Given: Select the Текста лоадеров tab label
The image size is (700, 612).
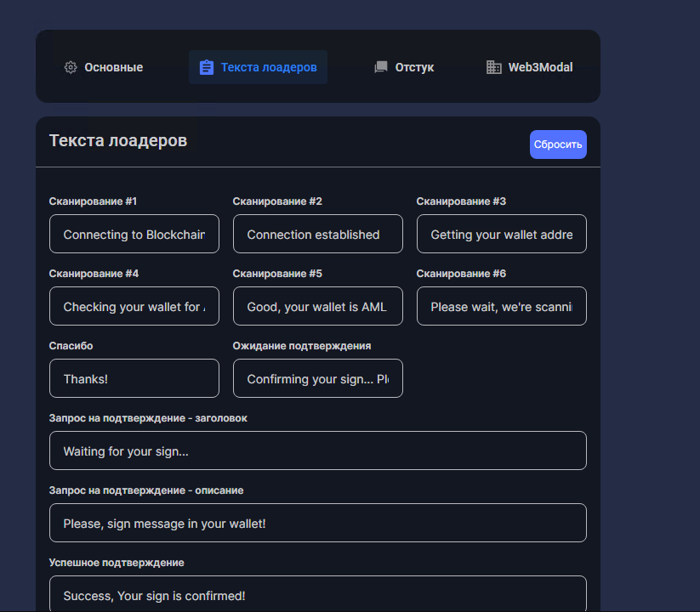Looking at the screenshot, I should pos(269,67).
